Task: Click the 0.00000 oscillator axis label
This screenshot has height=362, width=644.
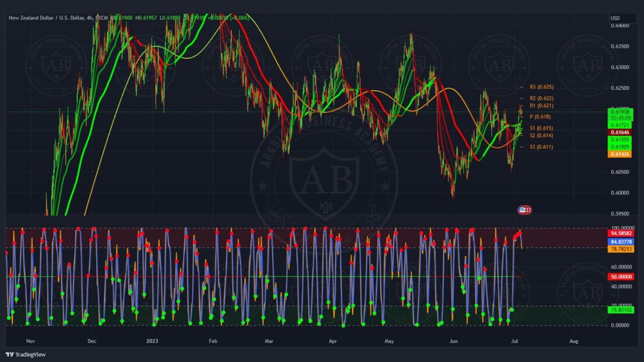Action: click(620, 325)
